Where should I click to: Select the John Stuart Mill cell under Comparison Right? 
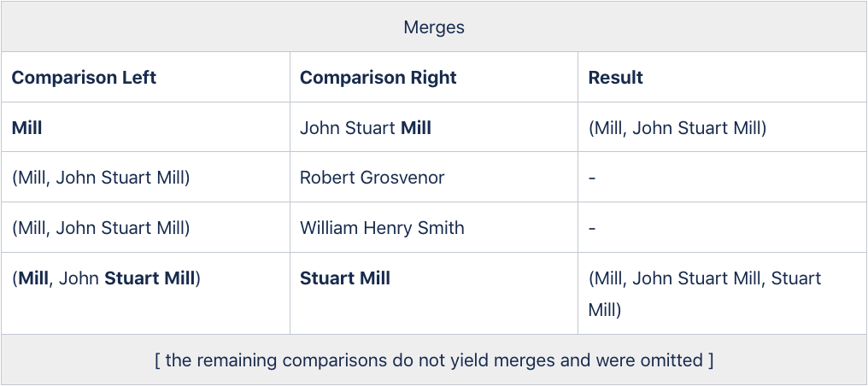366,128
